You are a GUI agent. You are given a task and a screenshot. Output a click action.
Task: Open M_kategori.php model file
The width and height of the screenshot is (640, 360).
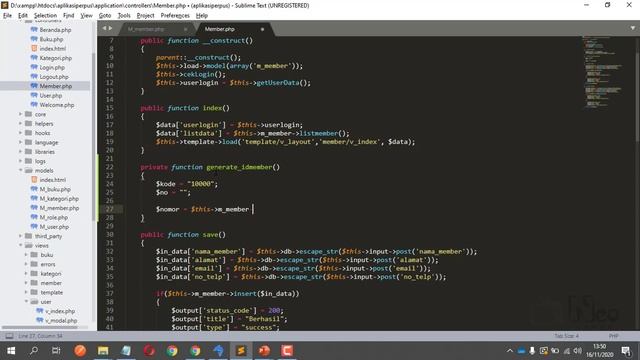[x=59, y=199]
